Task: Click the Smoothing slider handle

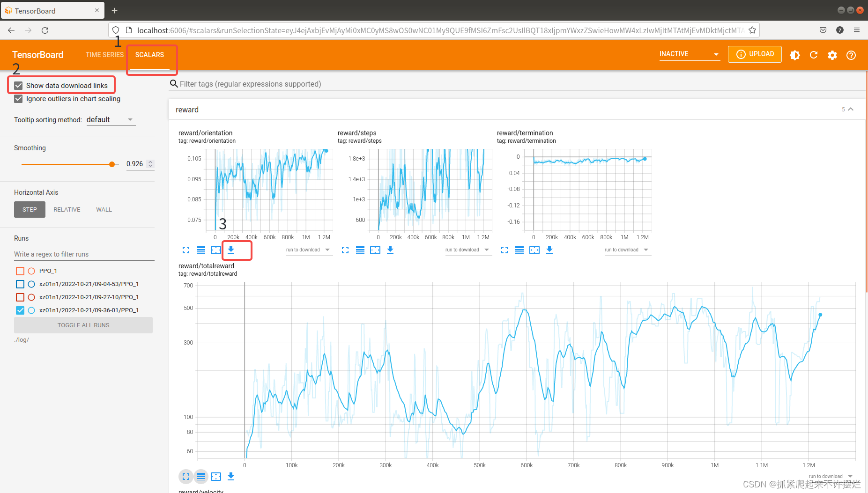Action: [112, 164]
